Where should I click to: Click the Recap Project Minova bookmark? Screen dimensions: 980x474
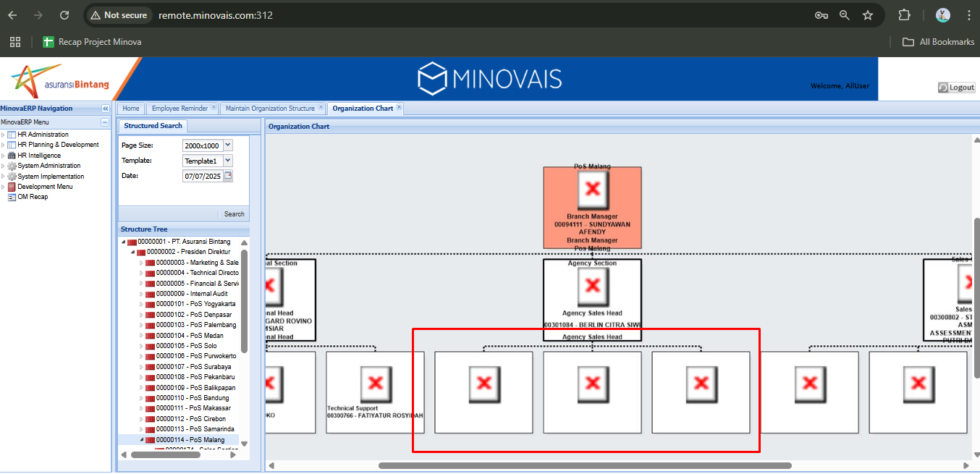click(x=92, y=42)
